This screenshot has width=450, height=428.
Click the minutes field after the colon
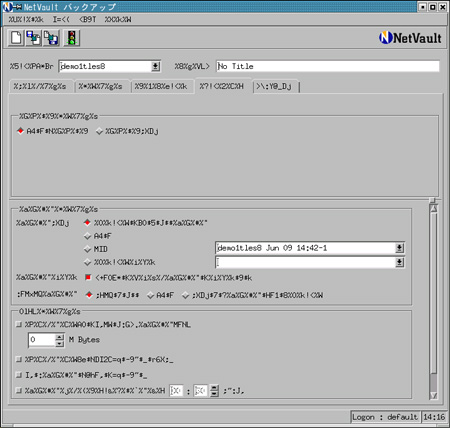click(x=200, y=391)
